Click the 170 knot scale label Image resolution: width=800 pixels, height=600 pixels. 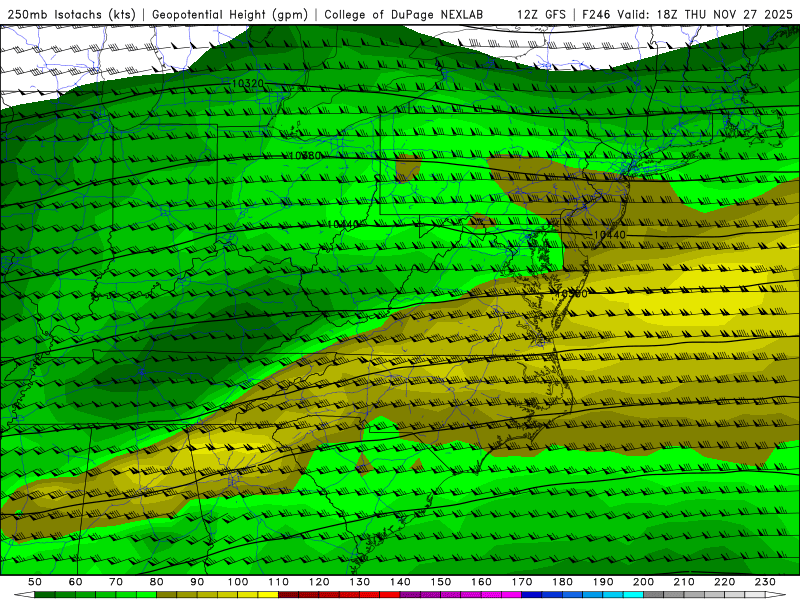(x=522, y=582)
